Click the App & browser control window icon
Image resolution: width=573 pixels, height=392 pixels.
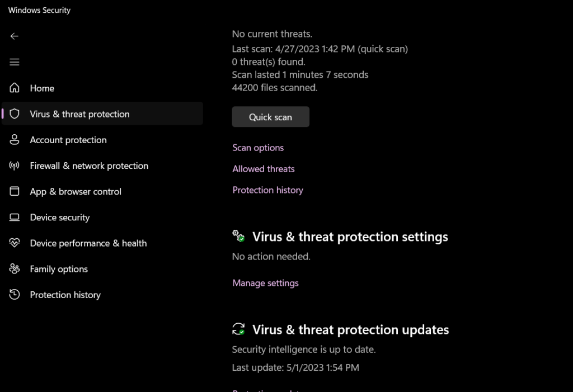[15, 191]
